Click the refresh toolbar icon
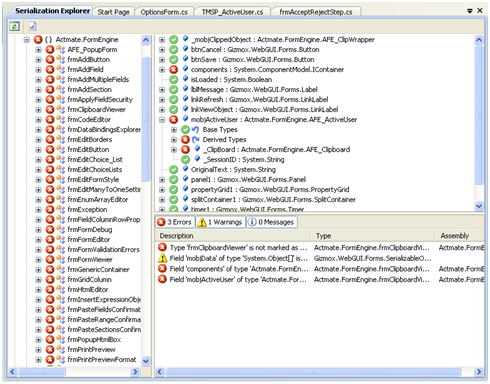The width and height of the screenshot is (490, 384). click(x=14, y=26)
